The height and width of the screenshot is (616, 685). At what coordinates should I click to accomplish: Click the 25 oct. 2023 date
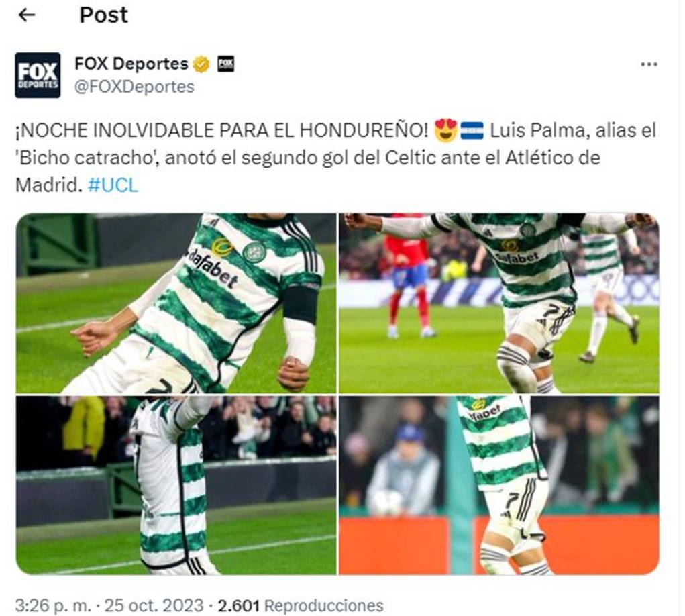tap(154, 605)
